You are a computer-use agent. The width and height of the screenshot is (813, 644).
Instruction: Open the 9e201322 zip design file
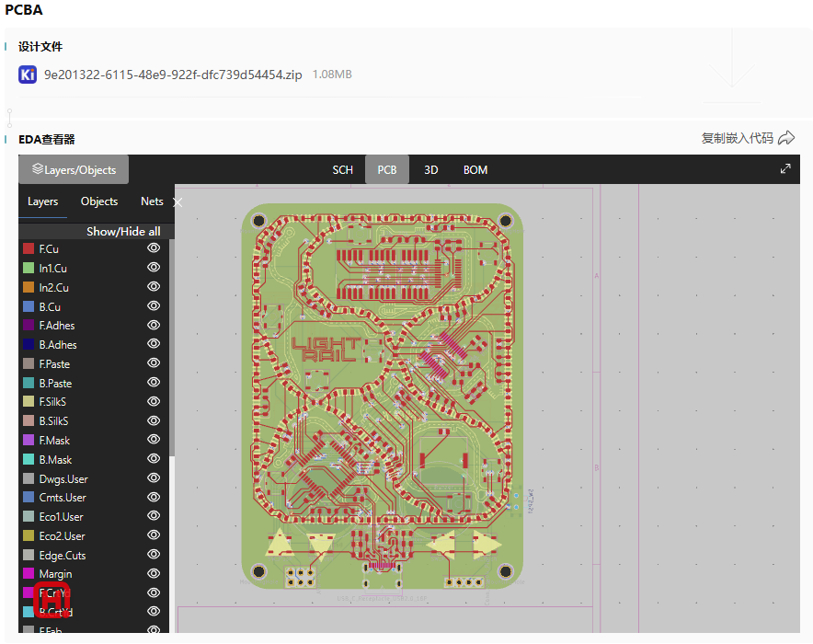point(173,75)
